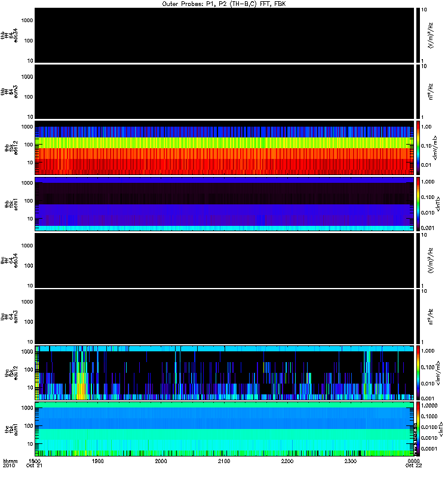Click the 'thc fff 64 scm3' panel label

(10, 317)
